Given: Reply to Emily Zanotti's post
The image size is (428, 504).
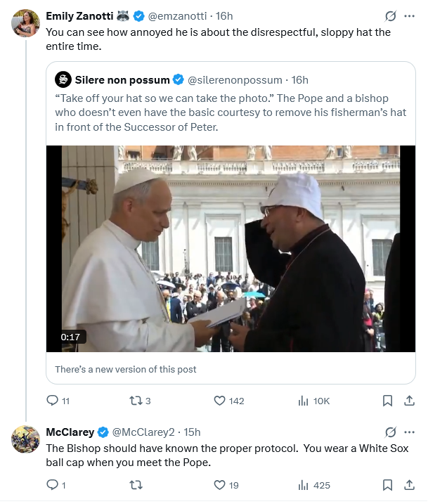Looking at the screenshot, I should 52,401.
